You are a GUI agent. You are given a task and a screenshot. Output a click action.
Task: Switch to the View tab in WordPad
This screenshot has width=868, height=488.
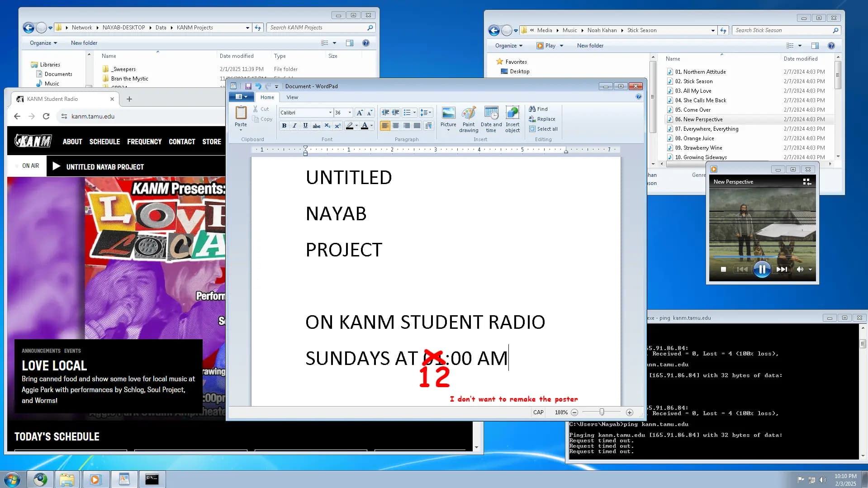(x=292, y=97)
